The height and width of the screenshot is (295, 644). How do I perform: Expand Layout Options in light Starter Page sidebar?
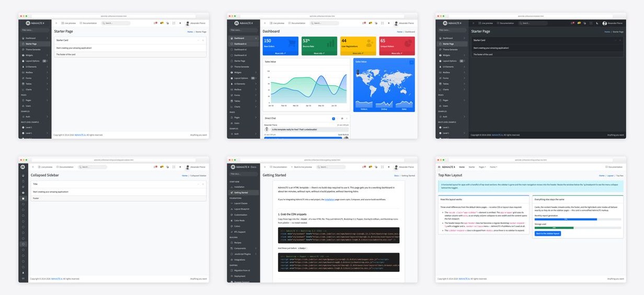pos(34,61)
